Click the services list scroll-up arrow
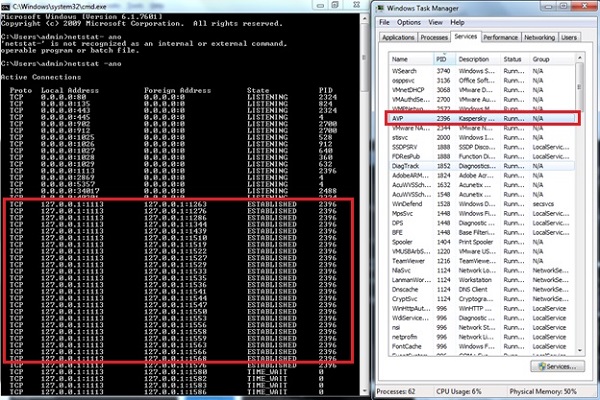The image size is (600, 400). click(x=579, y=57)
